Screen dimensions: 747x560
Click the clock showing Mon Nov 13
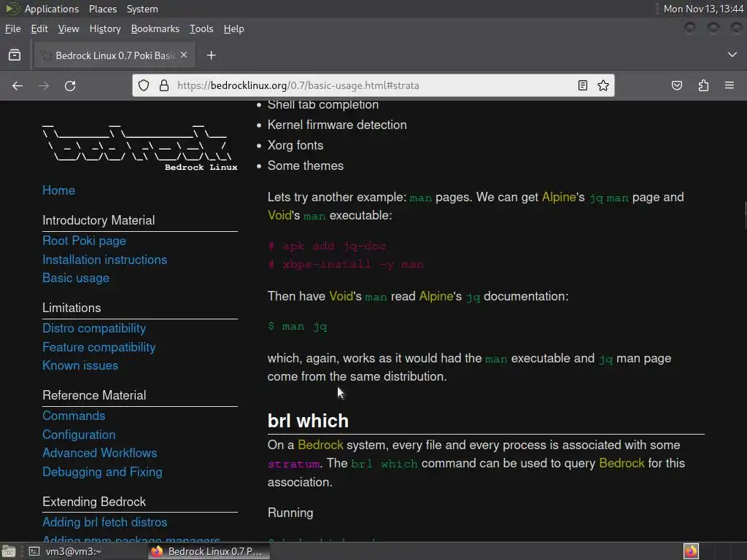pyautogui.click(x=703, y=9)
